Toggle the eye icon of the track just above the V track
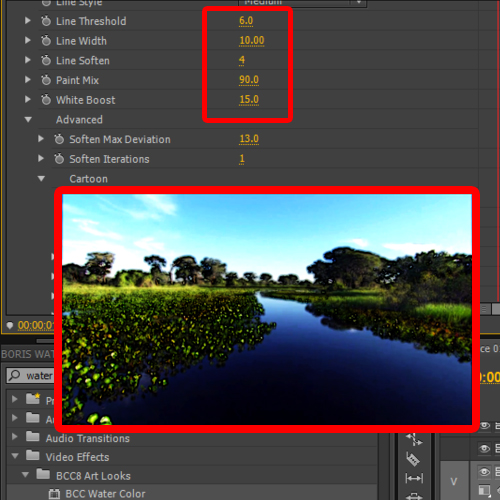 tap(484, 449)
